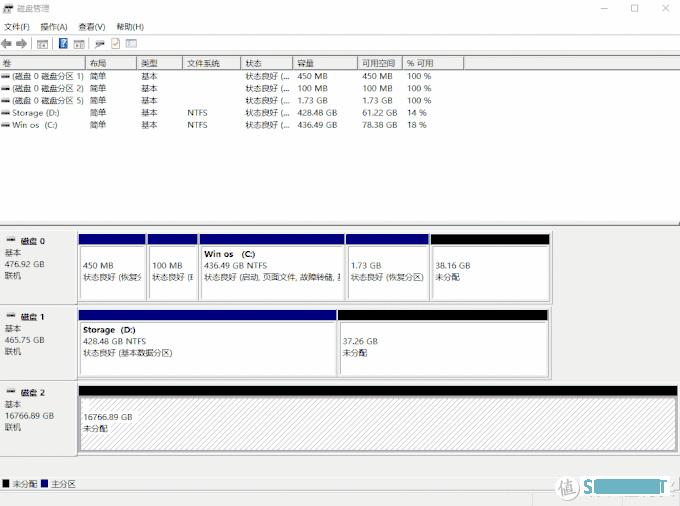Select the Win os (C:) volume row

click(232, 125)
